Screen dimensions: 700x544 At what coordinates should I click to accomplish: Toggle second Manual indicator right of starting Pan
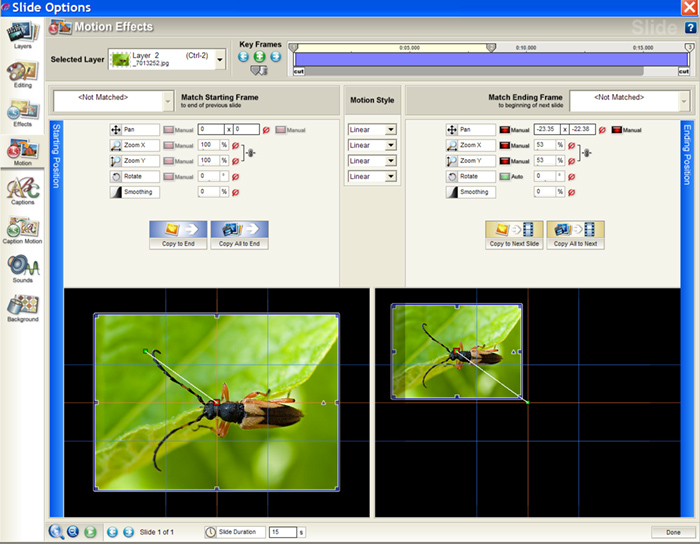(281, 130)
